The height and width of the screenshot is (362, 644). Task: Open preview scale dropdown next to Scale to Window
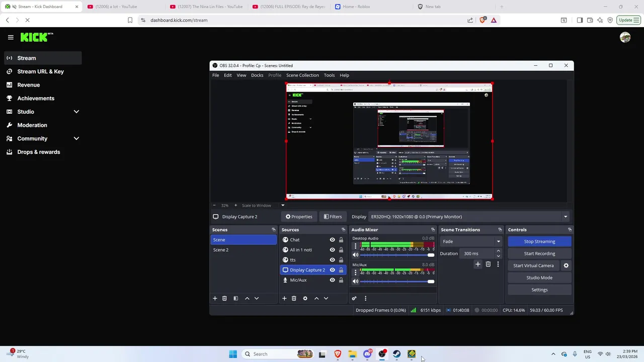click(282, 205)
